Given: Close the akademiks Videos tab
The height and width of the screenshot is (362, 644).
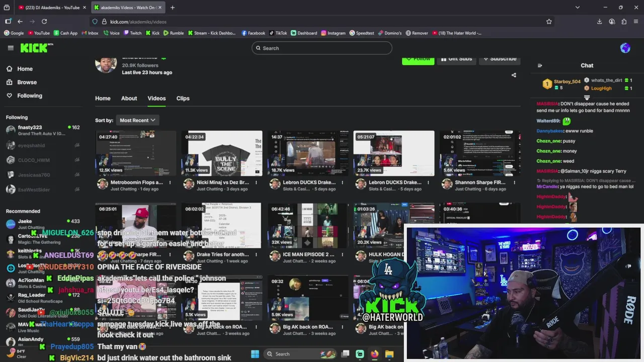Looking at the screenshot, I should click(160, 8).
